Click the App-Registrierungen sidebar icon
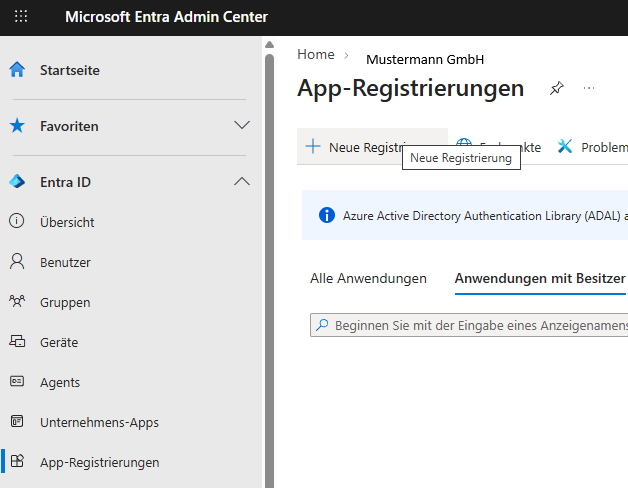This screenshot has width=628, height=488. [17, 461]
